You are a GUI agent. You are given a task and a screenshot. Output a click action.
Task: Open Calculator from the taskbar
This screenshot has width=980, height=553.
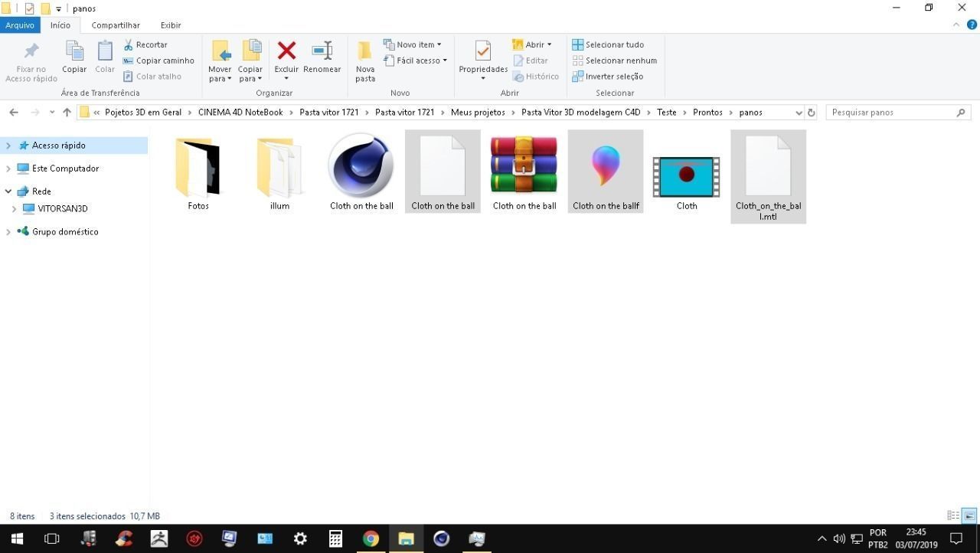click(335, 538)
